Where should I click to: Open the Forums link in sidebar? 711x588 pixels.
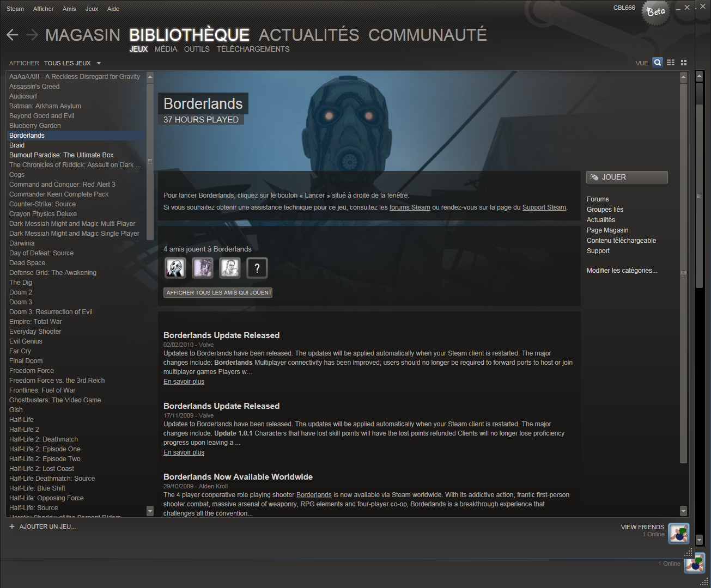point(598,199)
